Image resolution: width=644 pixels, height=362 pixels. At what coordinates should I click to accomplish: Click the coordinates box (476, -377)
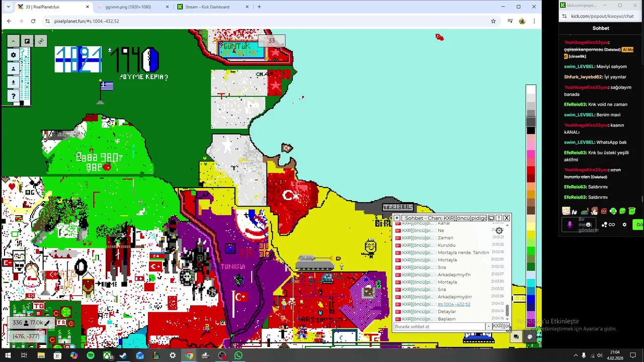tap(26, 336)
